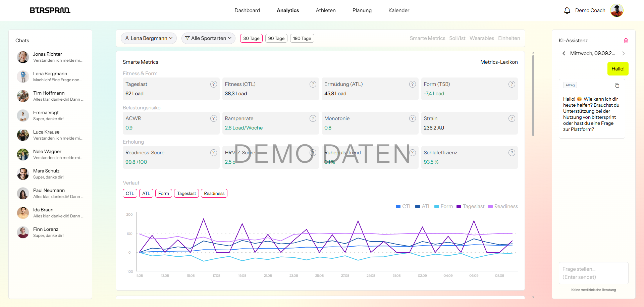Open the Einheiten tab

coord(509,38)
